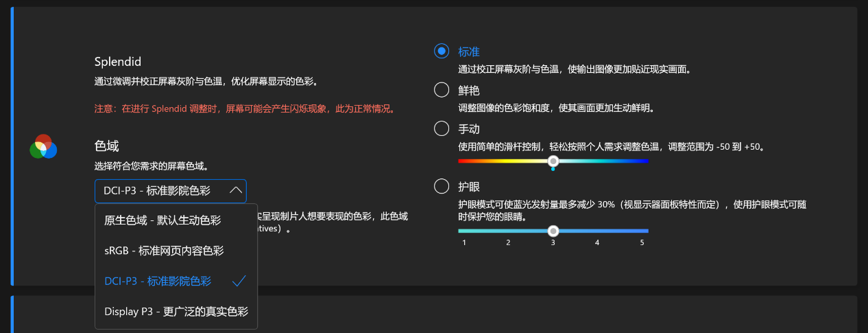The height and width of the screenshot is (333, 868).
Task: Pick Display P3 - 更广泛的真实色彩 option
Action: pos(176,311)
